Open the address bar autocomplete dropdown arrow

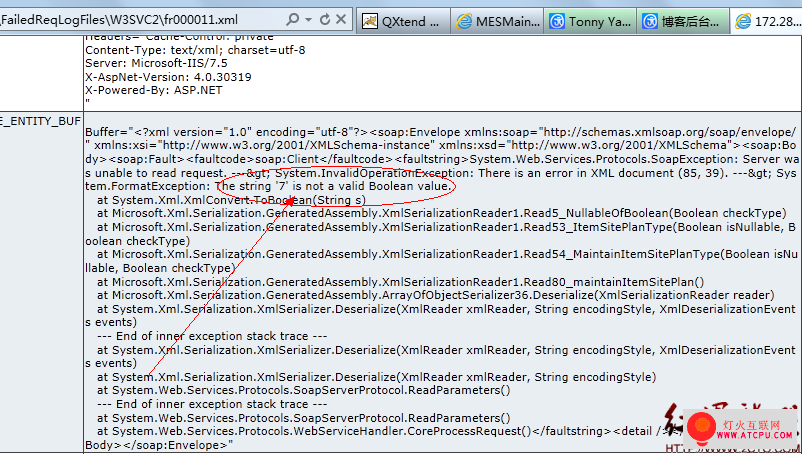pos(308,20)
